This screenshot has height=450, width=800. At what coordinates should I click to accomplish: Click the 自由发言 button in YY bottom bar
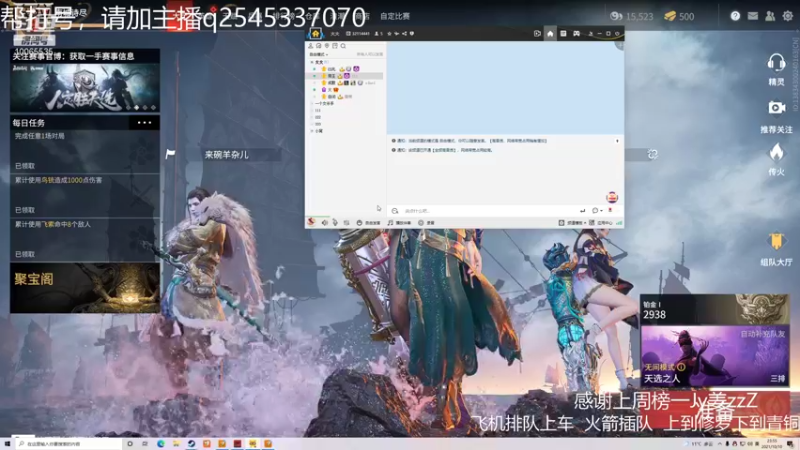[x=368, y=223]
